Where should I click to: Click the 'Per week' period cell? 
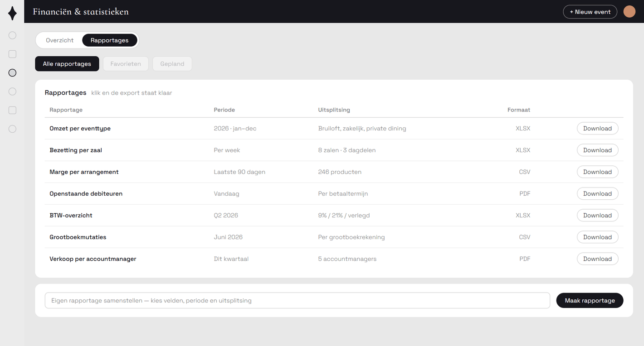click(227, 150)
